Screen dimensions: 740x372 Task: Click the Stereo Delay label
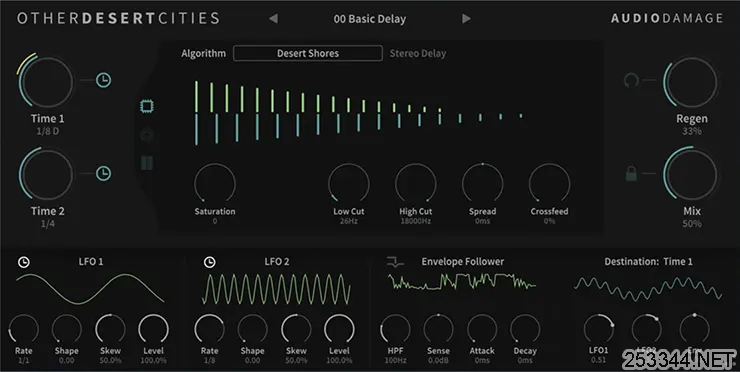tap(418, 54)
